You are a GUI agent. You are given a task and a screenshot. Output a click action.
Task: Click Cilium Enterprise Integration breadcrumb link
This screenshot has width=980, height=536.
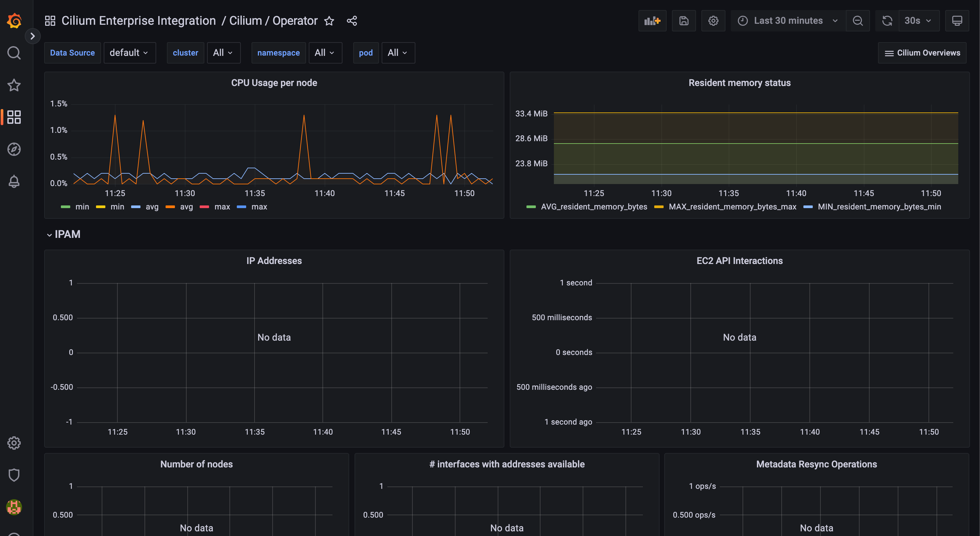tap(138, 21)
